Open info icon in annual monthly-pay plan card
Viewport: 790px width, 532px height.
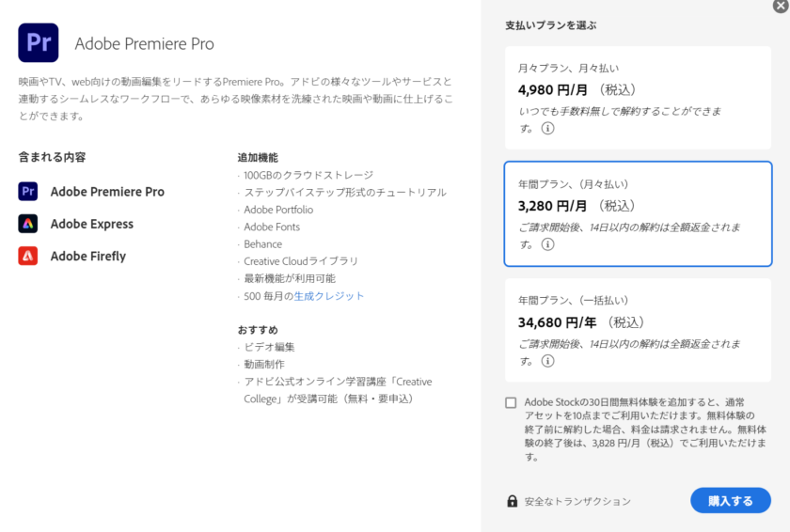tap(547, 244)
